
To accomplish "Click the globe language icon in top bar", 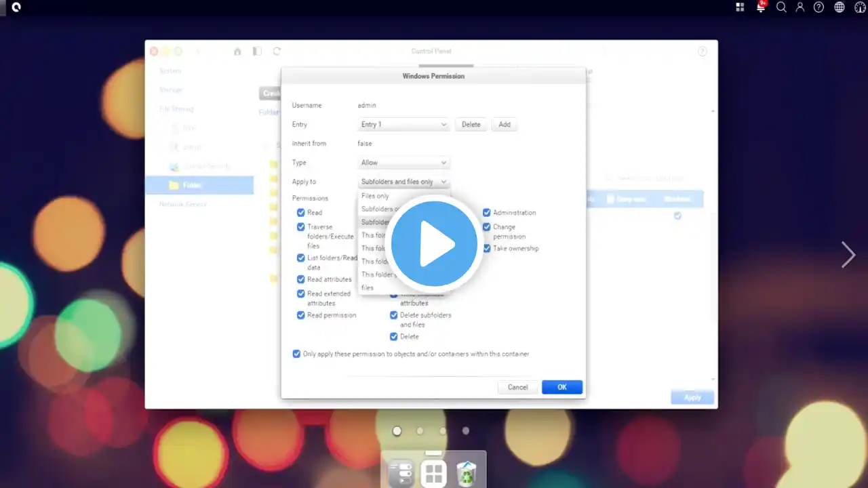I will pos(840,7).
